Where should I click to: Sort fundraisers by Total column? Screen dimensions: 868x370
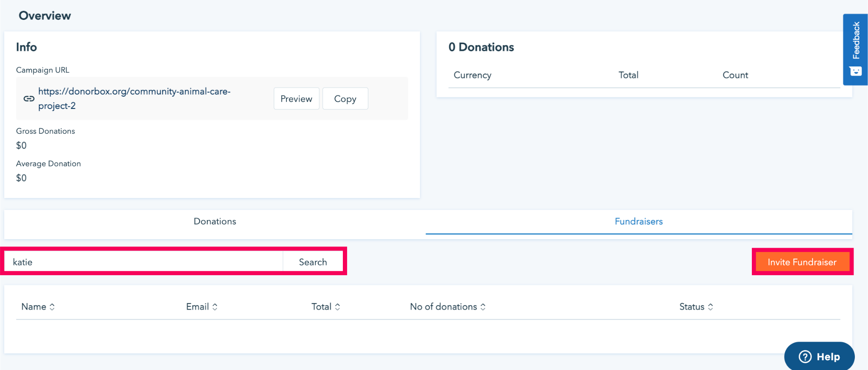tap(325, 306)
